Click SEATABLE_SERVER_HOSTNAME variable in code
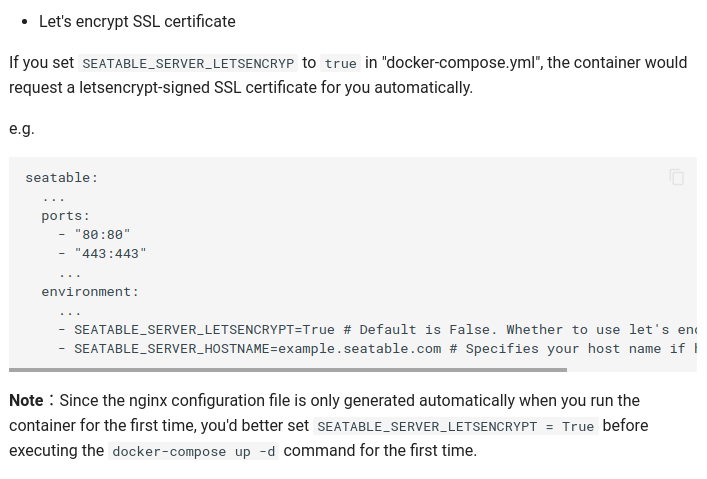The height and width of the screenshot is (479, 707). tap(172, 348)
